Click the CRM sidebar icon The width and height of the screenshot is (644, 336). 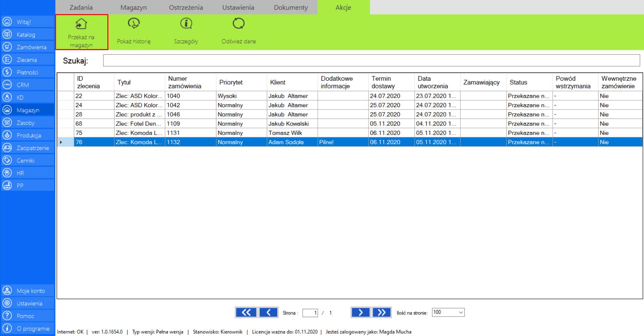(7, 85)
